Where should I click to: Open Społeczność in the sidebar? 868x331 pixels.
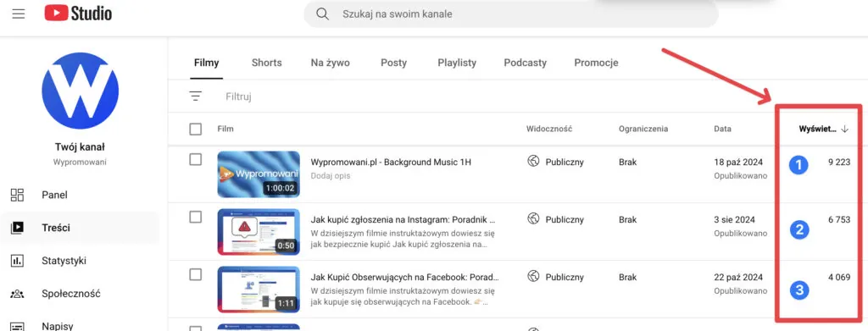pyautogui.click(x=71, y=294)
